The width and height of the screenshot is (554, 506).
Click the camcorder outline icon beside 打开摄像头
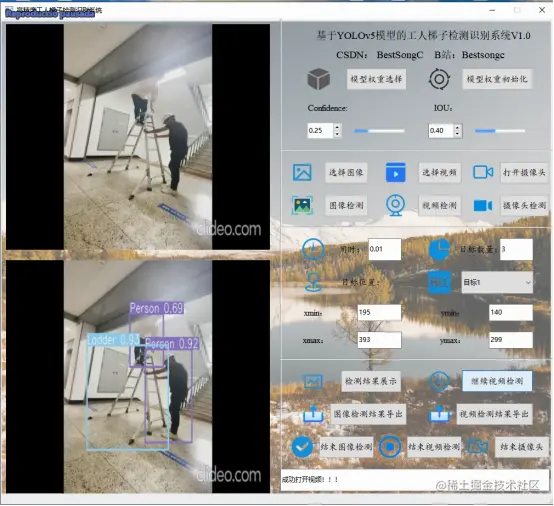tap(483, 172)
